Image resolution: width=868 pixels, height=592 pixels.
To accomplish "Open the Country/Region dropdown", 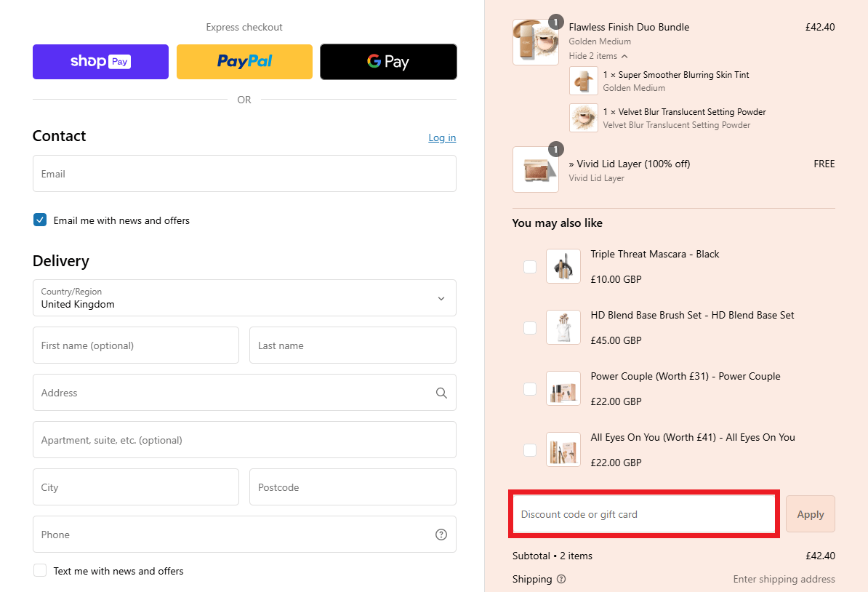I will [244, 298].
